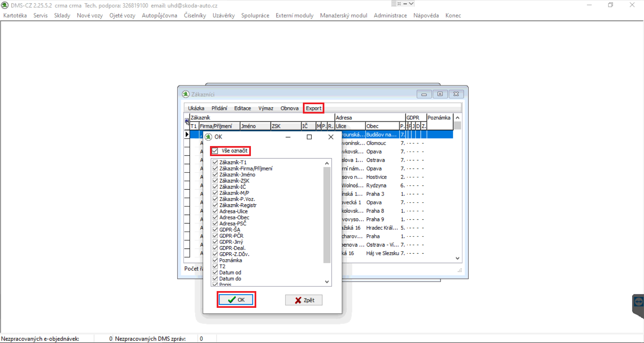Click the down arrow of the customer grid scrollbar
644x343 pixels.
[x=458, y=258]
